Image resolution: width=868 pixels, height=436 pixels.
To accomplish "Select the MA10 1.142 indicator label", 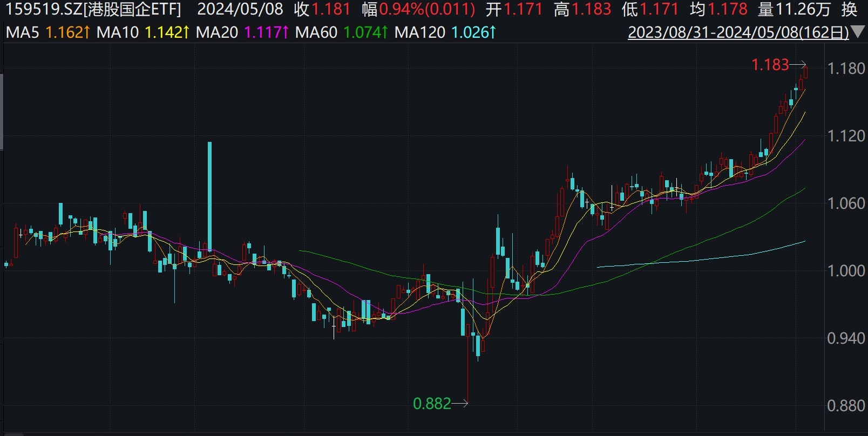I will pyautogui.click(x=143, y=32).
